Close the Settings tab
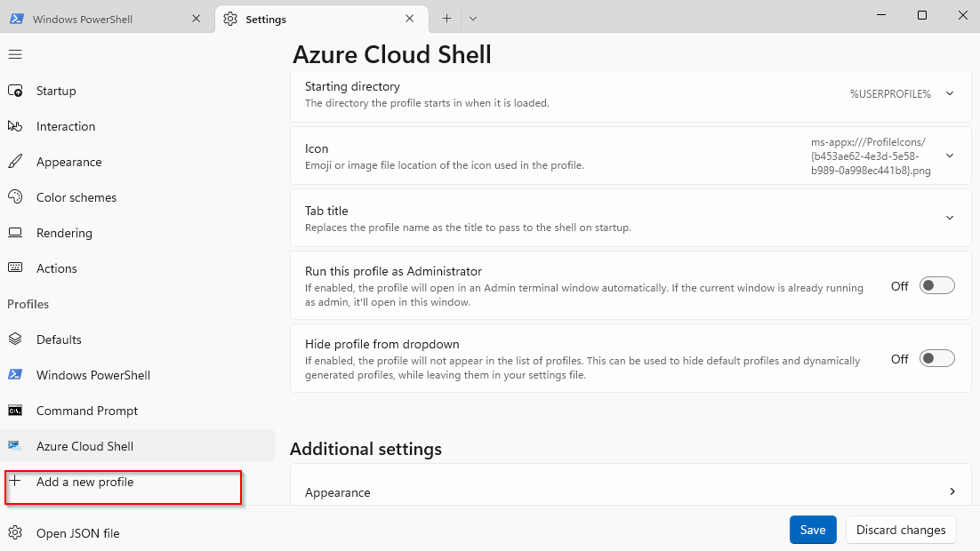Viewport: 980px width, 551px height. pyautogui.click(x=409, y=19)
